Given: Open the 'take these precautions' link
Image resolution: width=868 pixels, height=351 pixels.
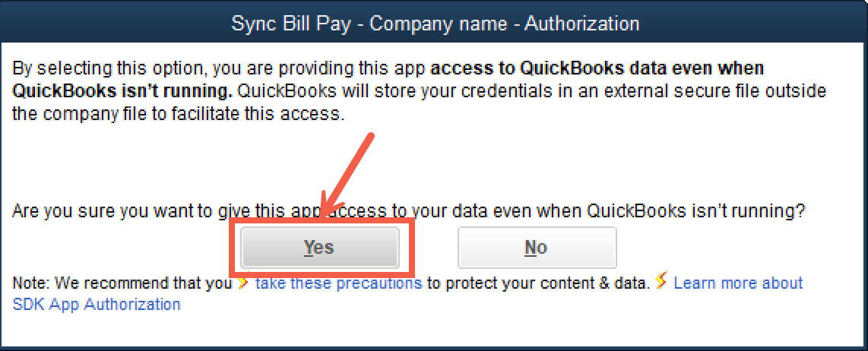Looking at the screenshot, I should pos(338,283).
